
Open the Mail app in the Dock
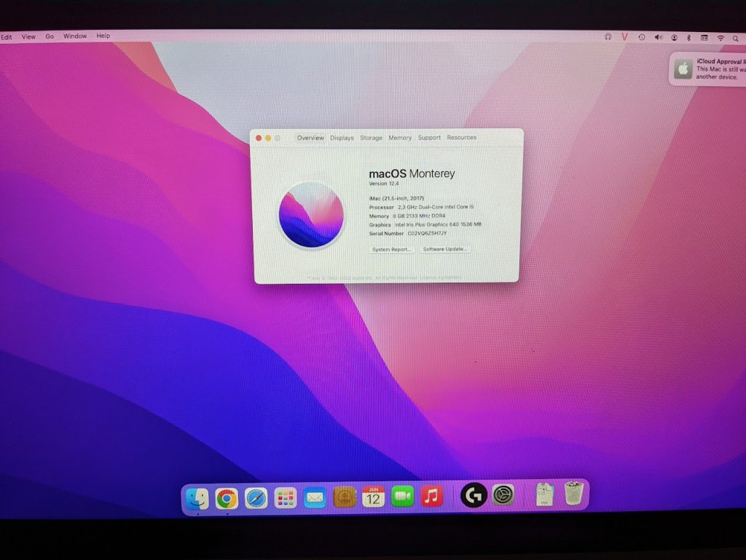[315, 497]
